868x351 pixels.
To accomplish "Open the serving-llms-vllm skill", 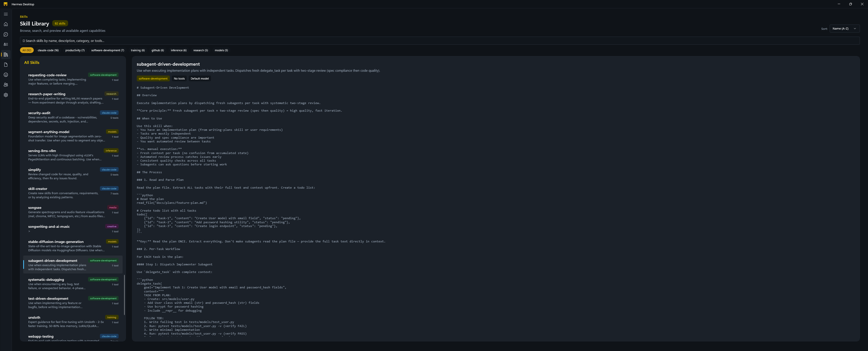I will click(73, 155).
